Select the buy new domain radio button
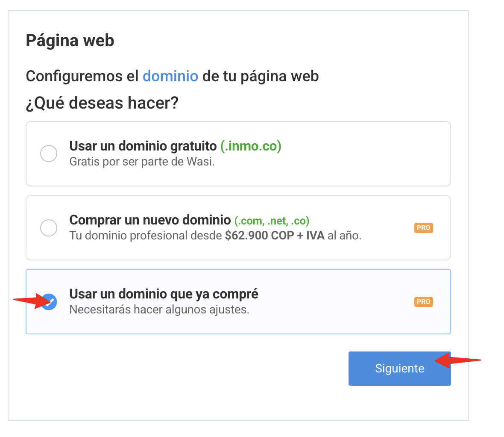This screenshot has width=504, height=437. coord(49,227)
